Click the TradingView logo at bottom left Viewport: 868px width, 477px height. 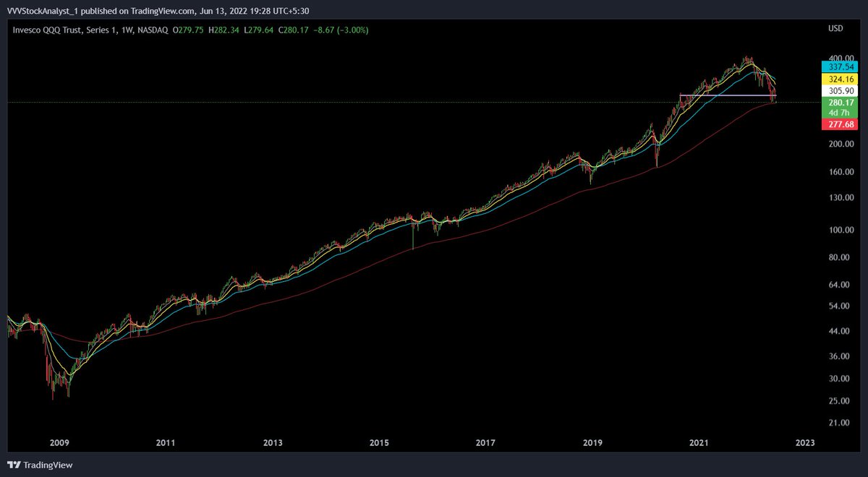pyautogui.click(x=40, y=465)
